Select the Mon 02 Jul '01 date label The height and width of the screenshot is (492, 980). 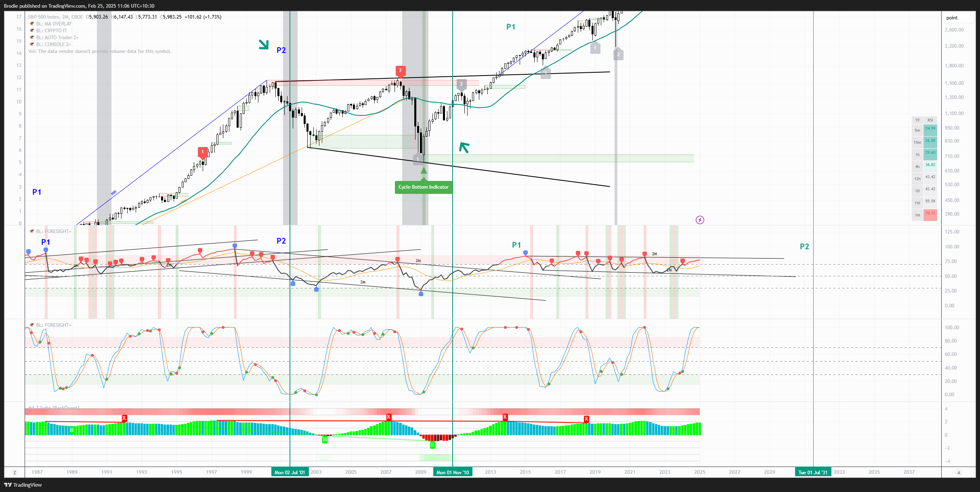(290, 472)
